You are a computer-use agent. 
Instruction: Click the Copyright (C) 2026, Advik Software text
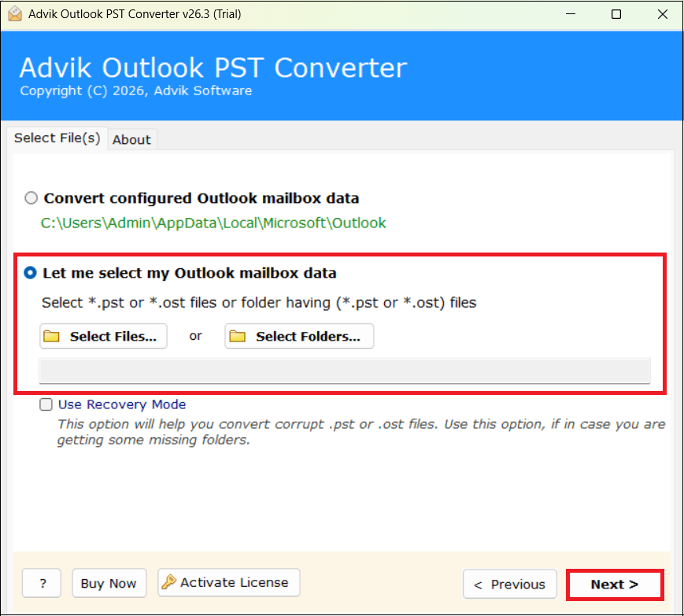(136, 90)
